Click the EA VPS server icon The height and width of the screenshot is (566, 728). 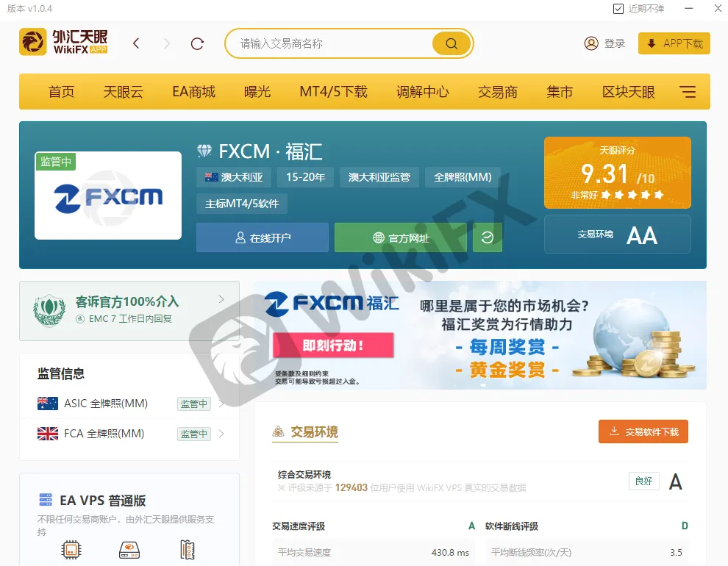[46, 500]
